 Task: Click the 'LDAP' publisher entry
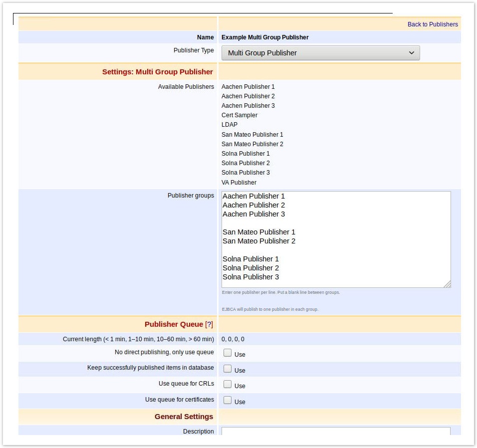pos(229,124)
